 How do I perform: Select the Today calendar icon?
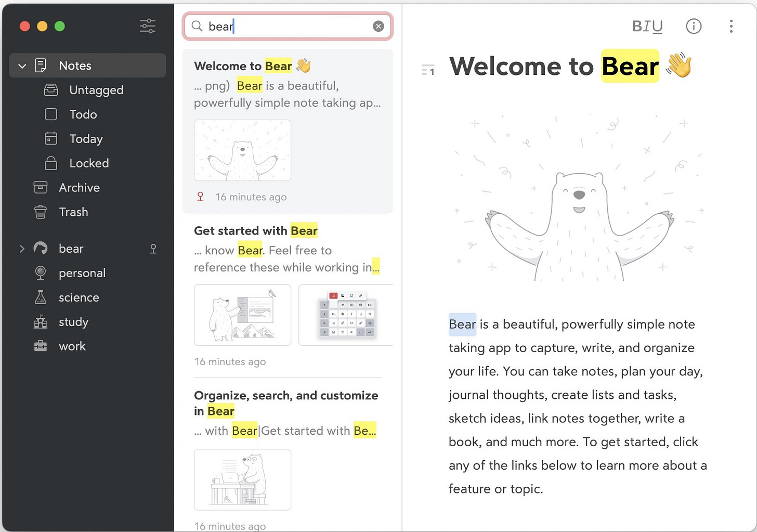click(51, 138)
